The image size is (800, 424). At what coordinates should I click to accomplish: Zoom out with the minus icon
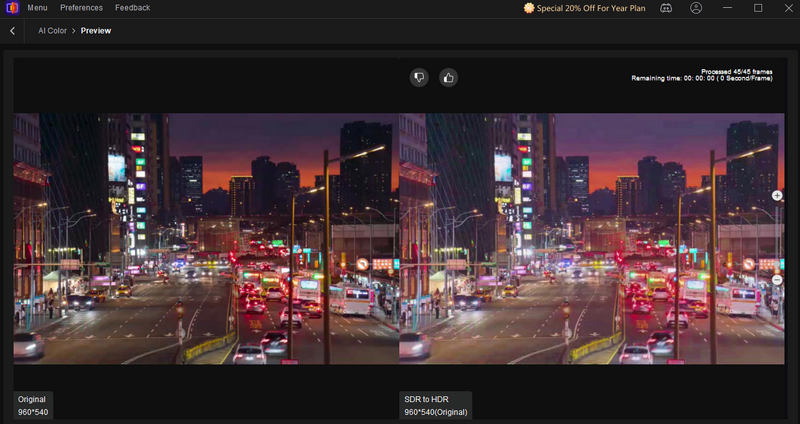tap(777, 280)
